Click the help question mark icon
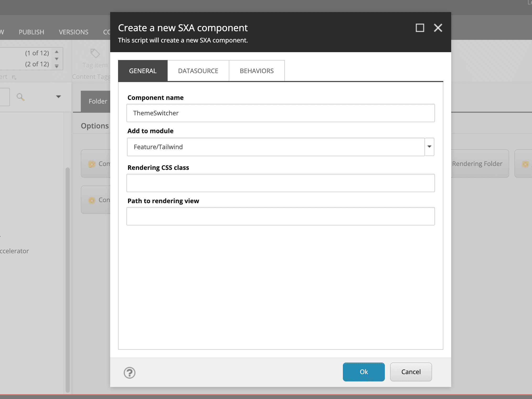This screenshot has width=532, height=399. point(129,373)
